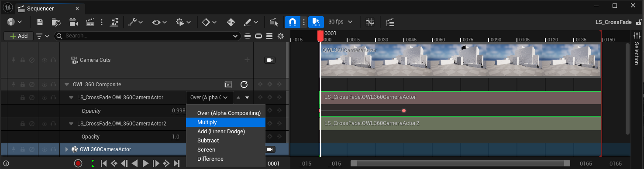This screenshot has width=644, height=169.
Task: Open the eye View Options menu
Action: (x=159, y=22)
